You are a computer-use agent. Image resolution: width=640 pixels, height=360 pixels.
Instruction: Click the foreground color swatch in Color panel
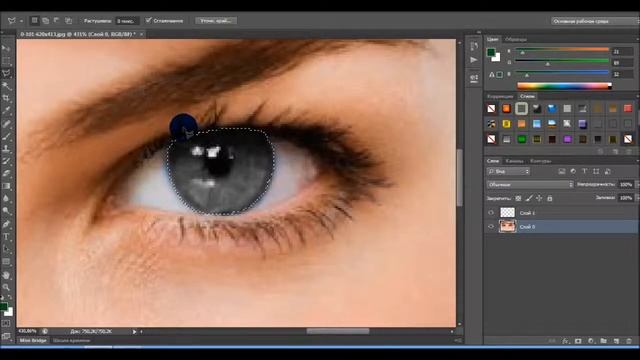pos(491,52)
